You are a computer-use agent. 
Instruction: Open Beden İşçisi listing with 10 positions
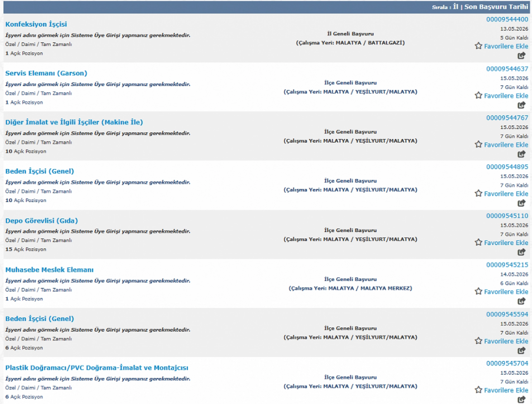40,171
